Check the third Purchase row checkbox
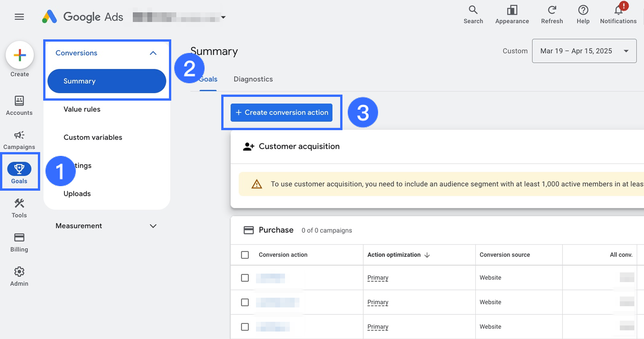644x339 pixels. [x=245, y=327]
